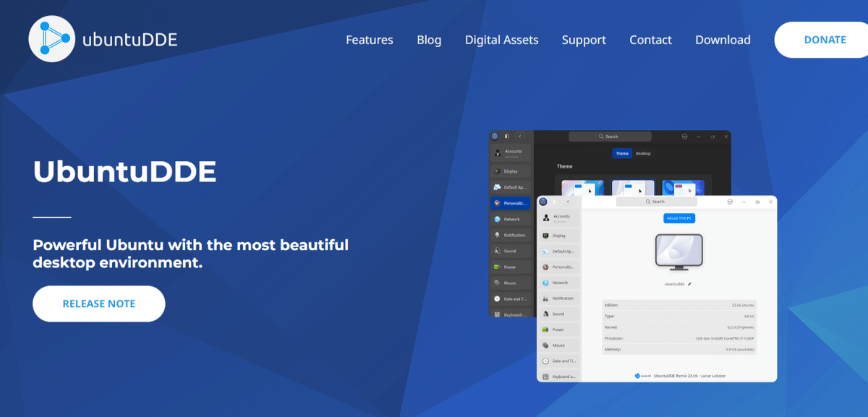Go to the Blog page
The height and width of the screenshot is (417, 868).
429,40
